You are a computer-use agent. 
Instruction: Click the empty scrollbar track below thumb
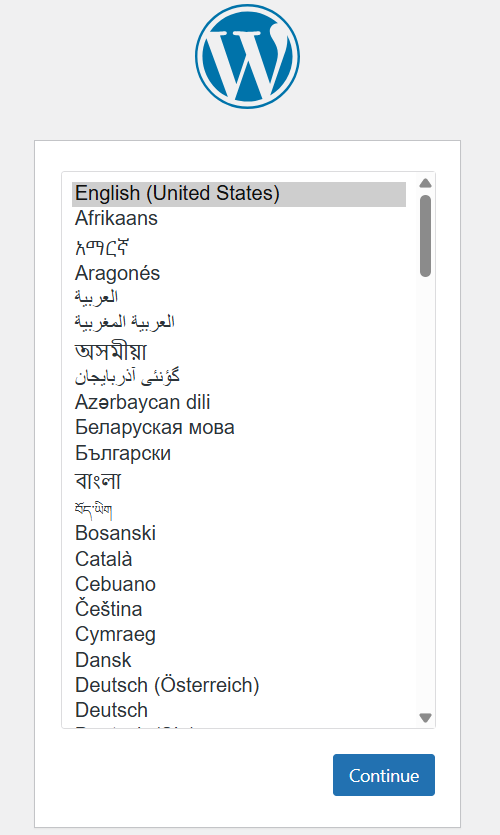(x=425, y=494)
